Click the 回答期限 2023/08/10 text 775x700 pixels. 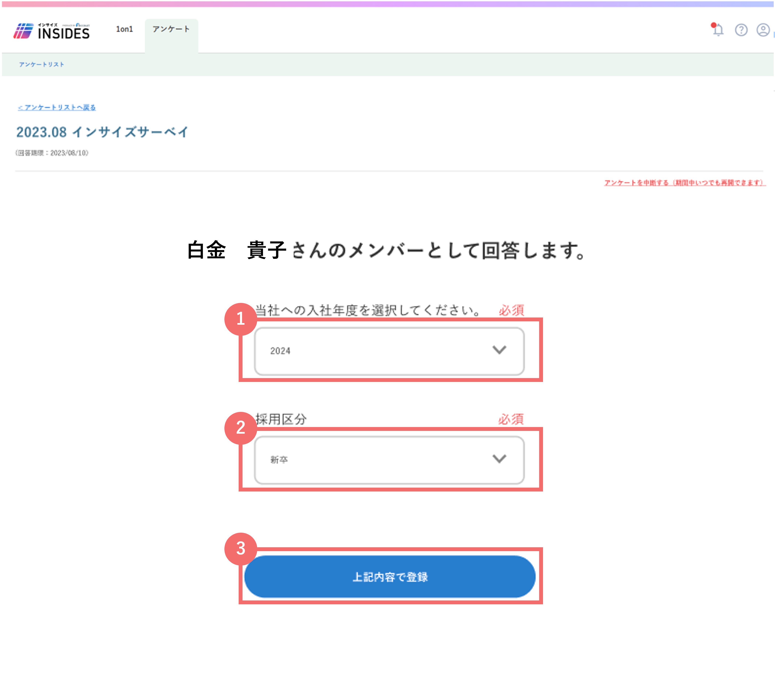(52, 153)
